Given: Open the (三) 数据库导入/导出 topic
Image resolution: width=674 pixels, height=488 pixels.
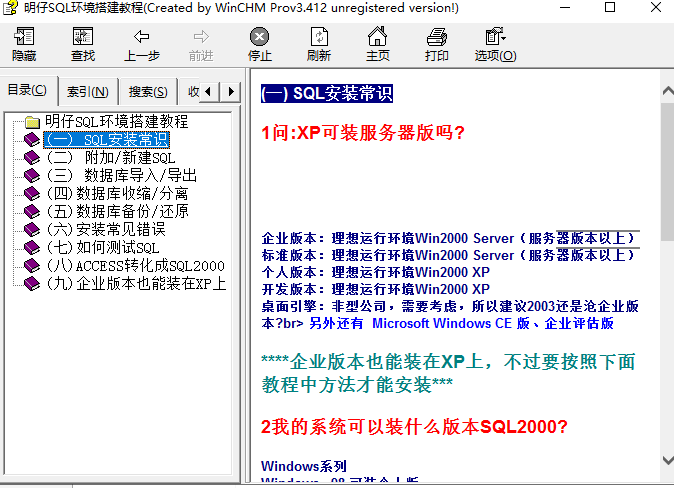Looking at the screenshot, I should pos(120,175).
